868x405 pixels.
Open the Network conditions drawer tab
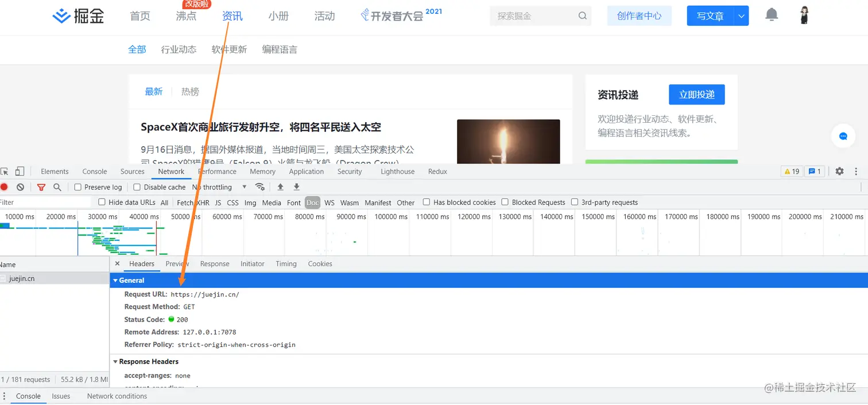coord(117,396)
